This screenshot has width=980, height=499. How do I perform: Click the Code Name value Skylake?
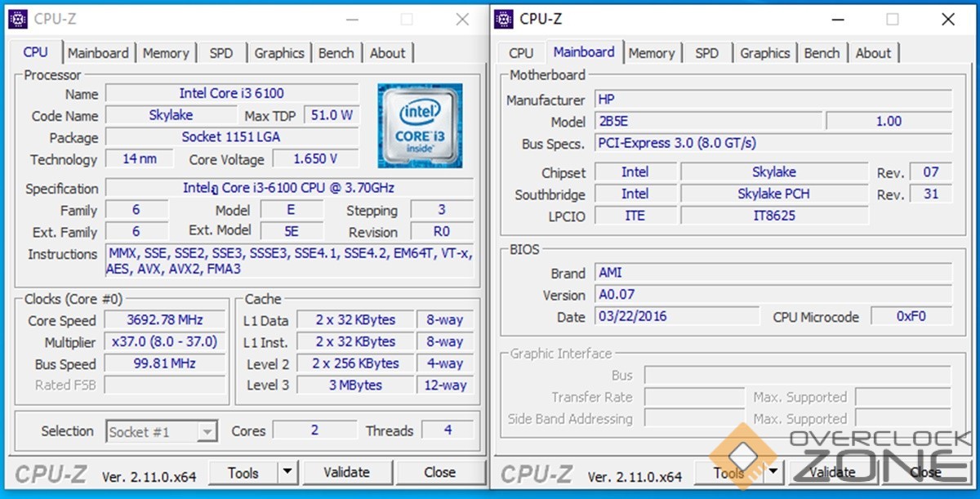pos(171,115)
